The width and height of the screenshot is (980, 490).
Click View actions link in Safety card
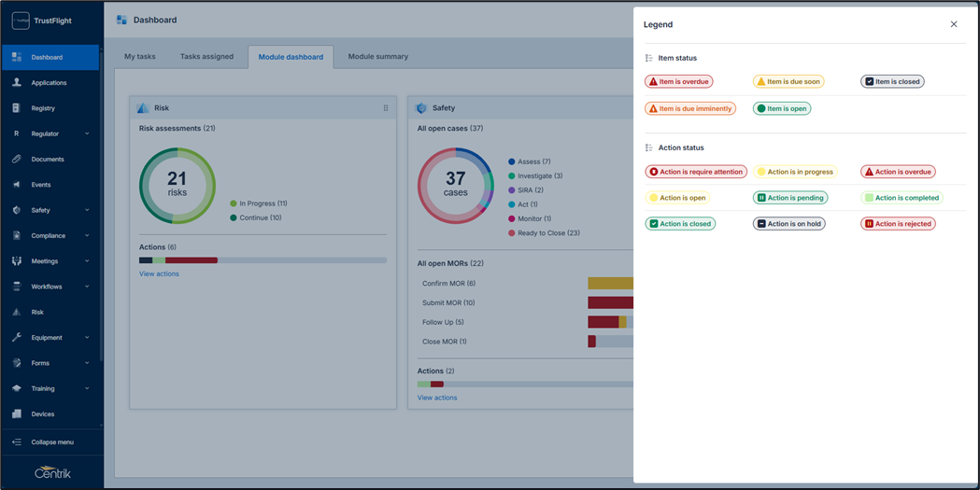(437, 398)
